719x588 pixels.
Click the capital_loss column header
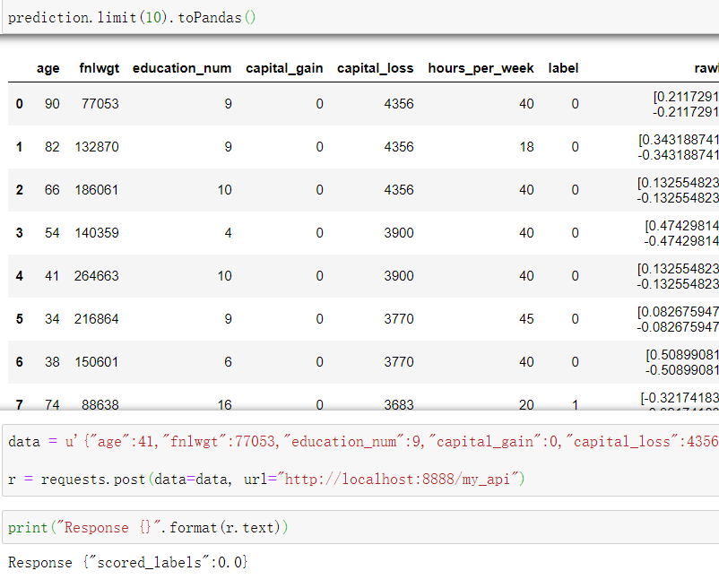tap(375, 68)
